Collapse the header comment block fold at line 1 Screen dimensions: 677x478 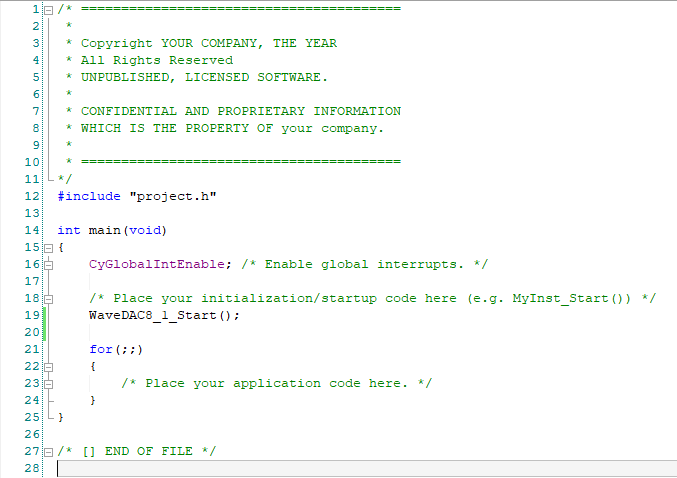click(x=49, y=10)
